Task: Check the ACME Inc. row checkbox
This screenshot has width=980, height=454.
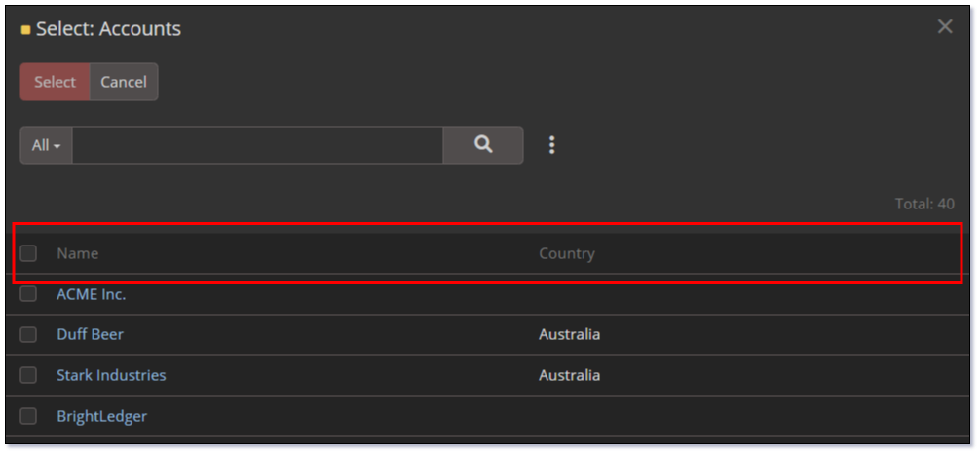Action: pos(28,294)
